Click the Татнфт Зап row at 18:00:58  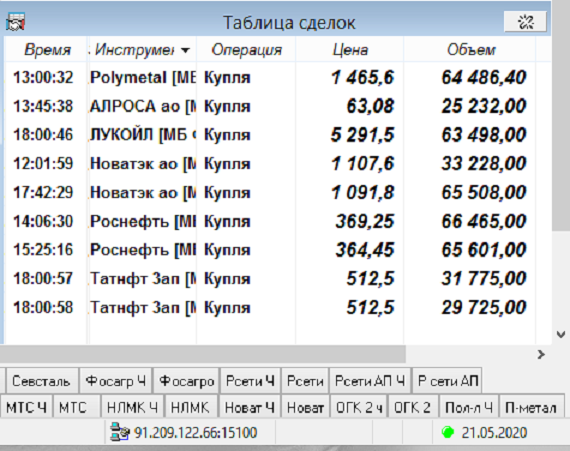click(270, 307)
